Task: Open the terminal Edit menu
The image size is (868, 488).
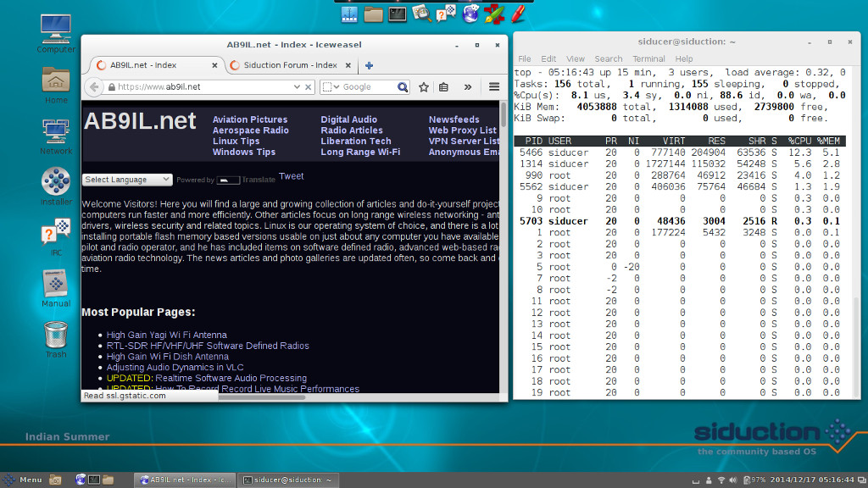Action: pos(548,58)
